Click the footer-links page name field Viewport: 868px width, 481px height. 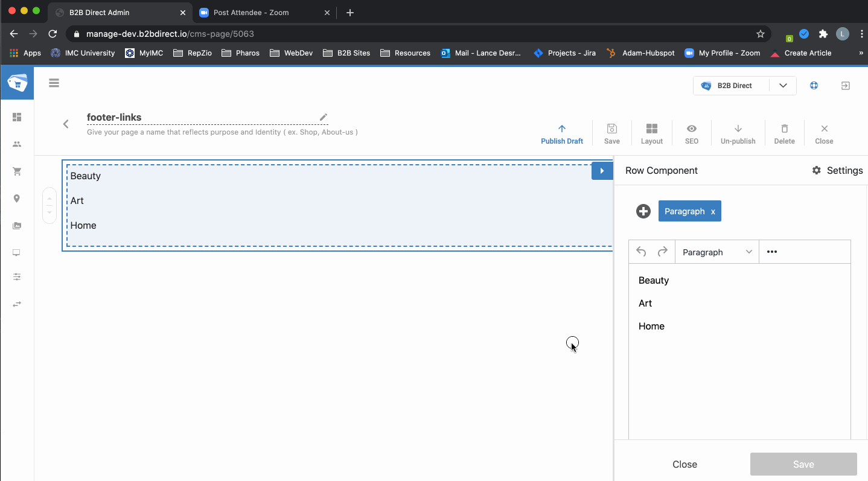coord(208,117)
